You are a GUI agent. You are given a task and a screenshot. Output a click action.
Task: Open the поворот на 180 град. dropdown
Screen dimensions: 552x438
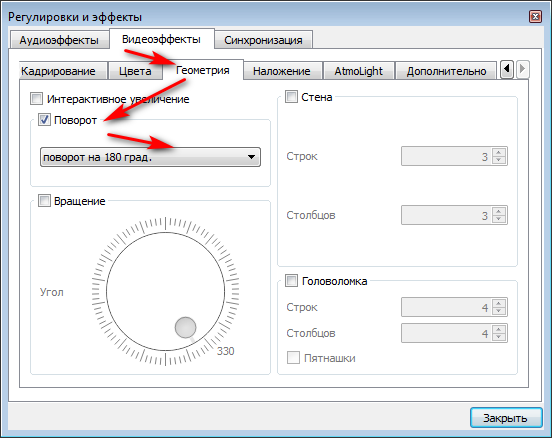click(150, 157)
